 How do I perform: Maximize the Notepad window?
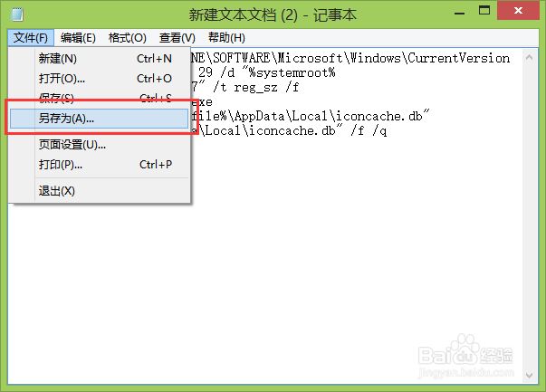click(484, 11)
